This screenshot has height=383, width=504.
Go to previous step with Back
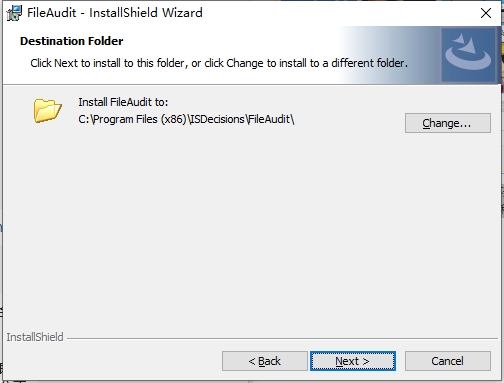click(x=265, y=361)
